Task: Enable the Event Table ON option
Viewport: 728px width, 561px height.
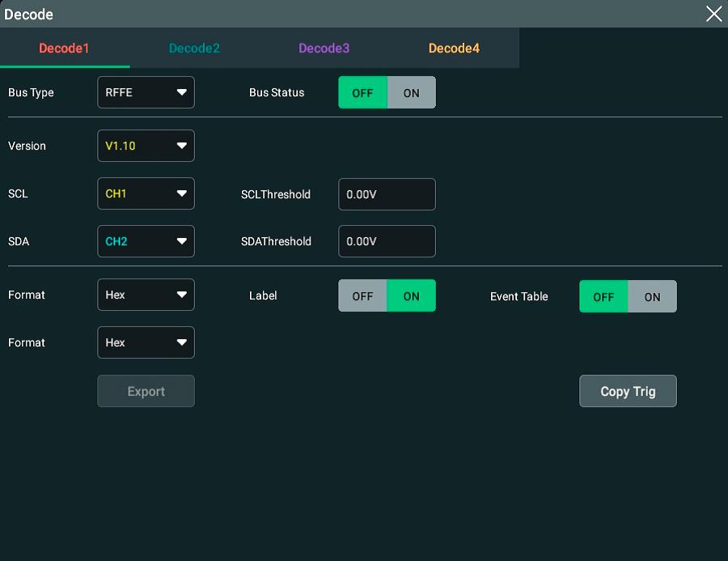Action: [652, 297]
